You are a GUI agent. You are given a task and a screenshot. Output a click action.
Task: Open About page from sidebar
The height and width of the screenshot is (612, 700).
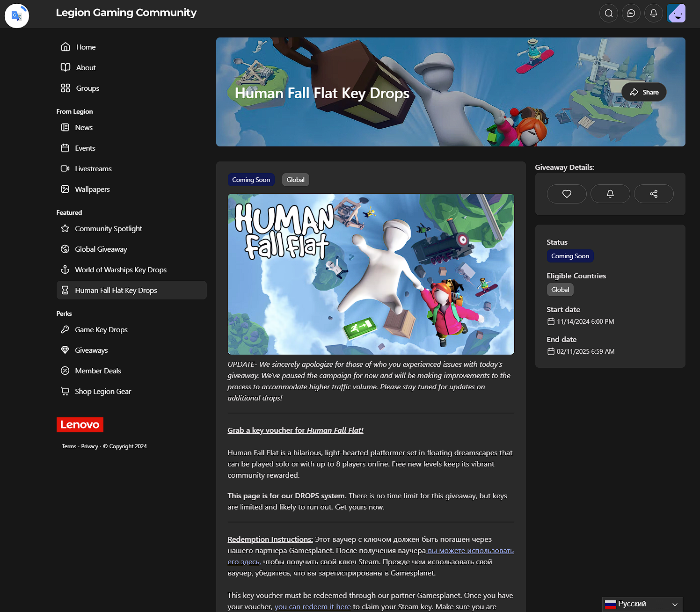point(131,67)
